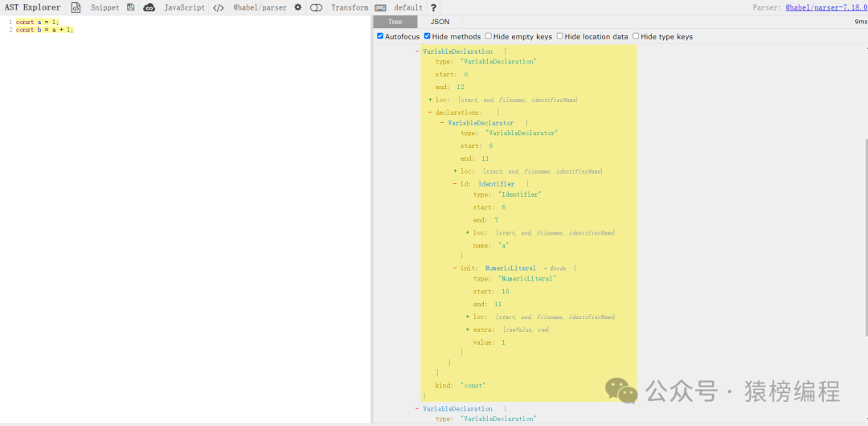
Task: Click the Identifier node name
Action: point(496,184)
